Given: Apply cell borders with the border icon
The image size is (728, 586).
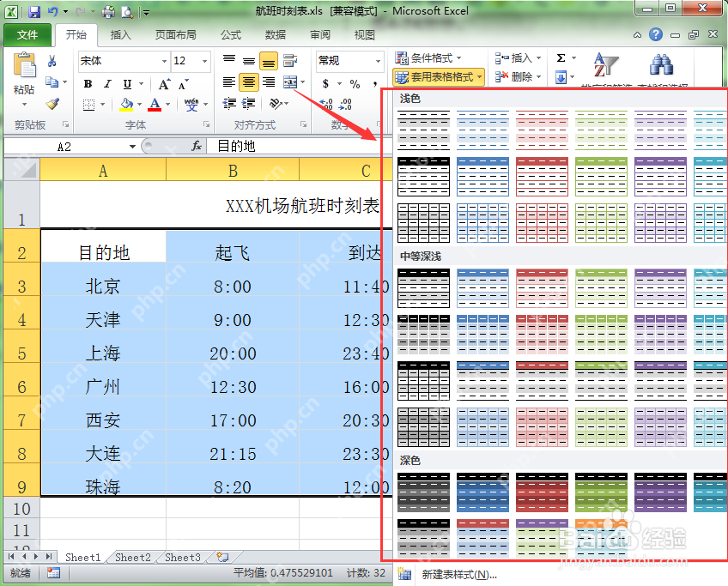Looking at the screenshot, I should (88, 105).
